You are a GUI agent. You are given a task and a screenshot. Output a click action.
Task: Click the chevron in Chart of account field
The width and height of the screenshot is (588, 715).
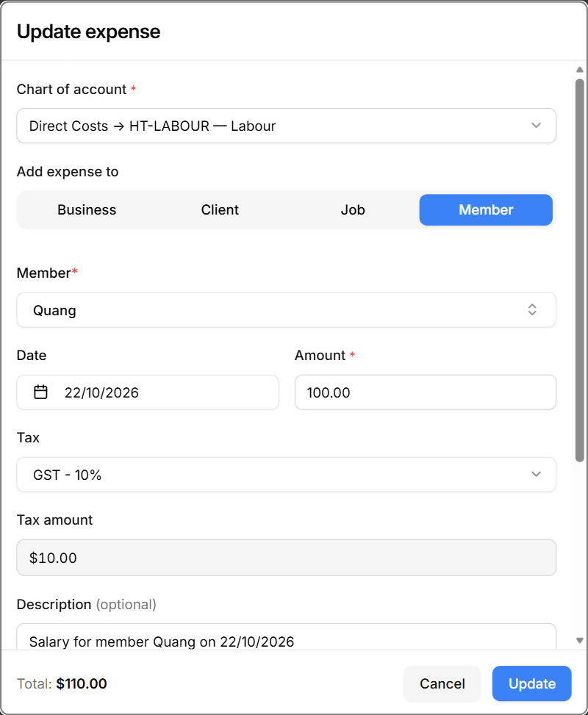click(536, 126)
